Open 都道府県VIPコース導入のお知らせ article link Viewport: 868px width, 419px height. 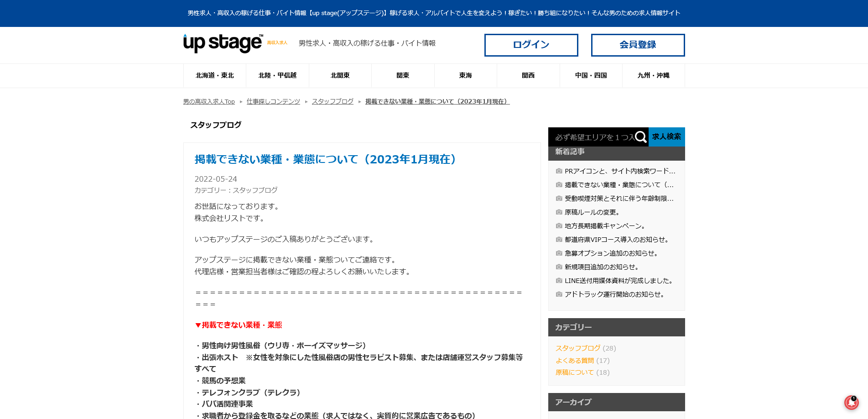click(617, 240)
